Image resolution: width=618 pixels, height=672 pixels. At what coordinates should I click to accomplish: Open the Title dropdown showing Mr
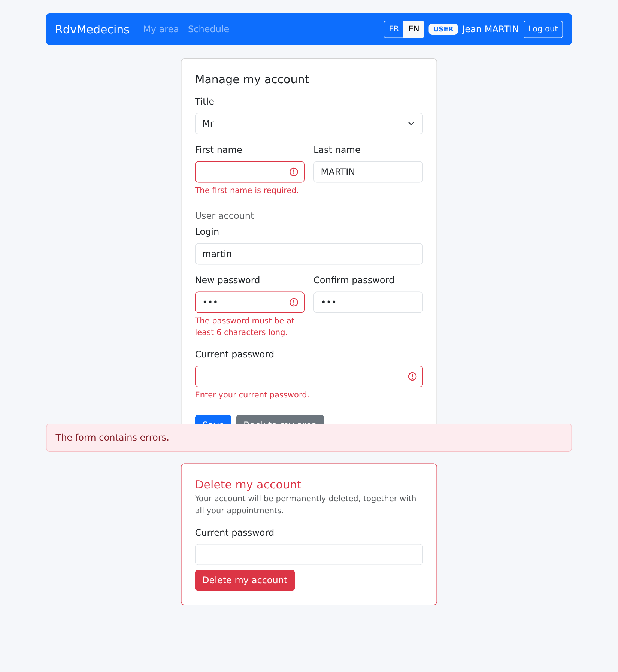309,124
